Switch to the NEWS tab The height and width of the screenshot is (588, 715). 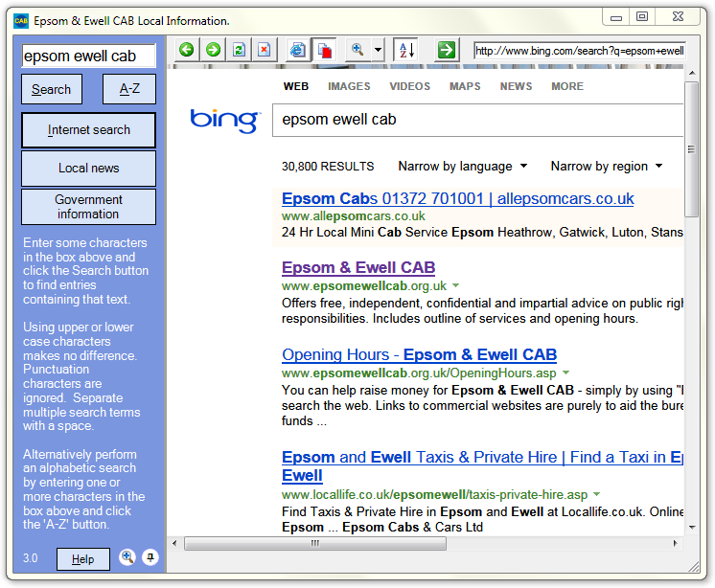pyautogui.click(x=516, y=86)
